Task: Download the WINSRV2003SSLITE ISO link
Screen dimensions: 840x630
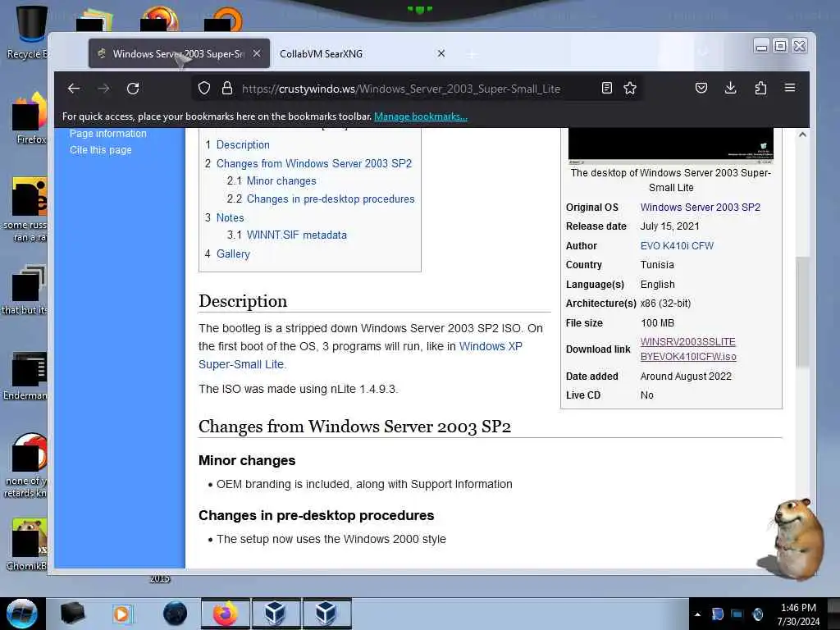Action: coord(688,349)
